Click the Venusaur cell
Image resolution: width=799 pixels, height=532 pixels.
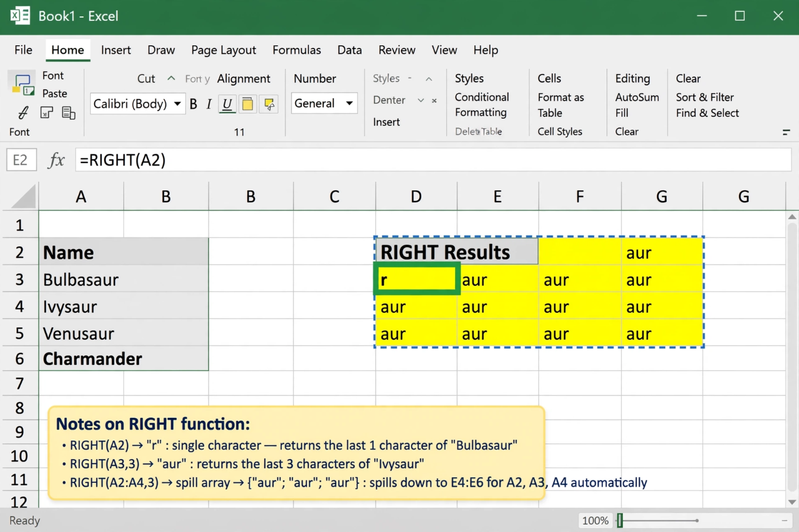124,333
